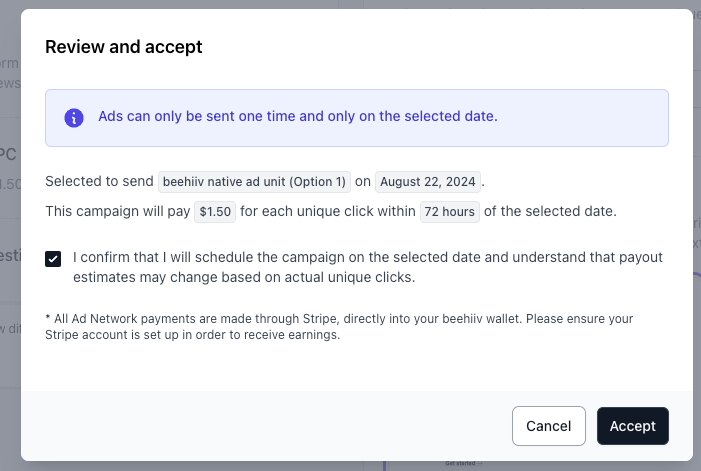701x471 pixels.
Task: Uncheck the campaign schedule confirmation checkbox
Action: (53, 259)
